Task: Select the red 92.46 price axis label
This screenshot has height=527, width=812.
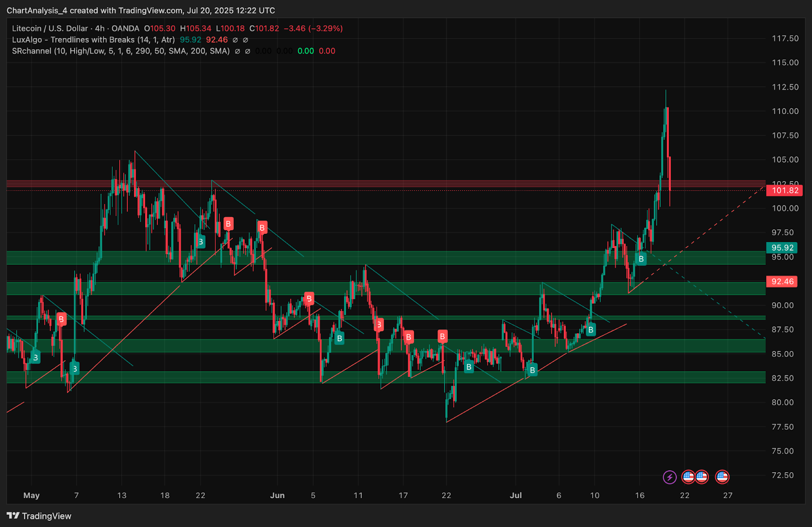Action: 782,282
